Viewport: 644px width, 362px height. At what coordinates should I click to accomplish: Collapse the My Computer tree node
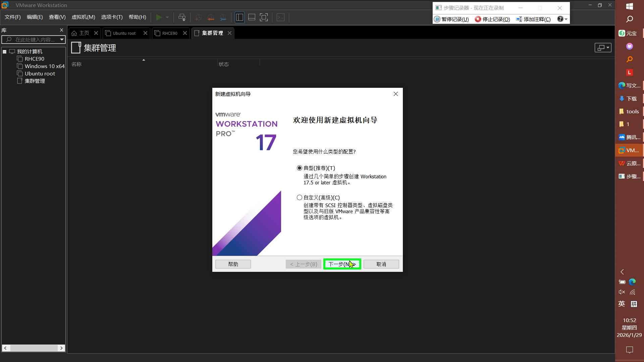tap(5, 52)
